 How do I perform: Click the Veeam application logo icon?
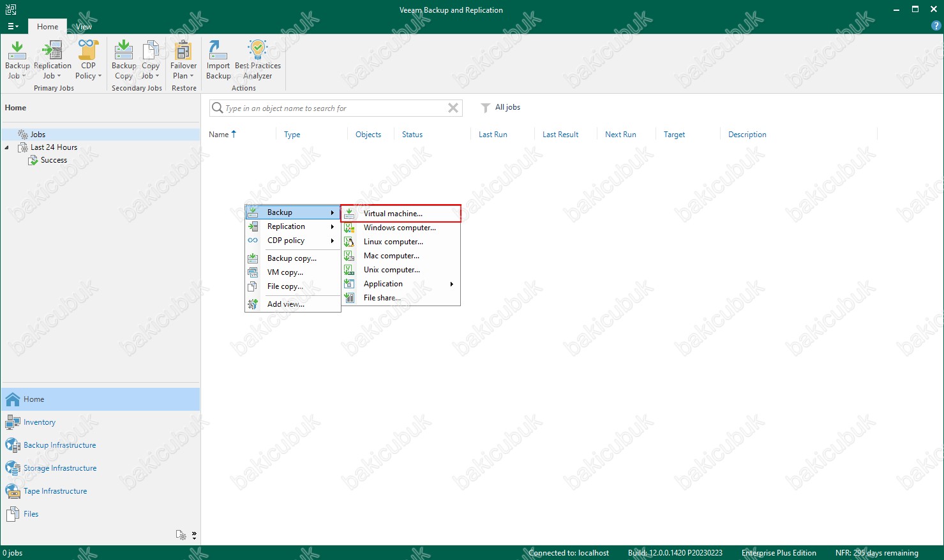tap(11, 10)
